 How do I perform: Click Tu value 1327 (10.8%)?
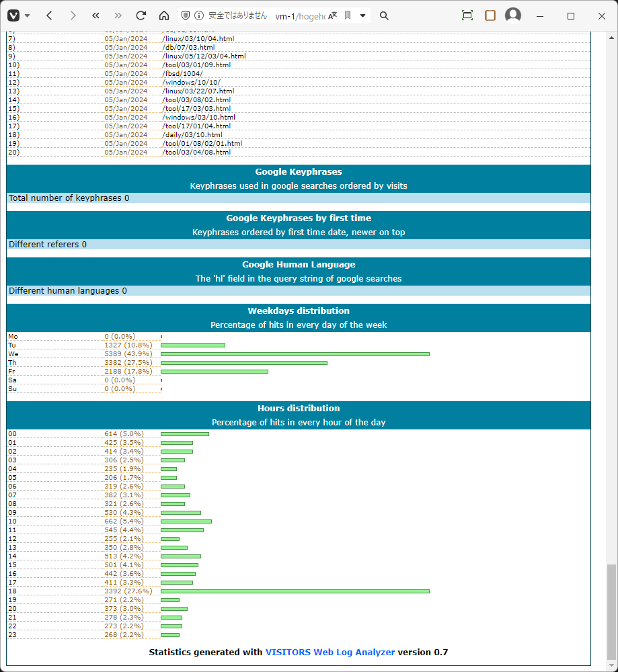click(128, 345)
